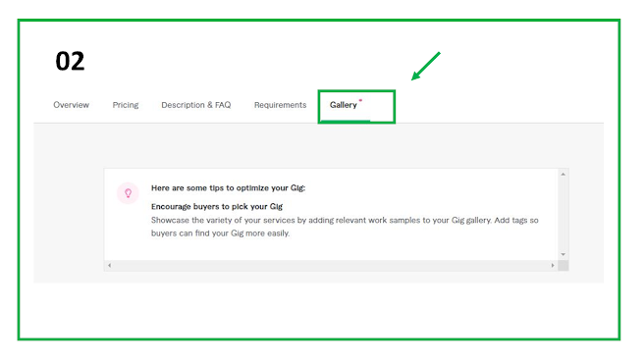Switch to the Pricing tab
This screenshot has width=644, height=362.
(126, 105)
